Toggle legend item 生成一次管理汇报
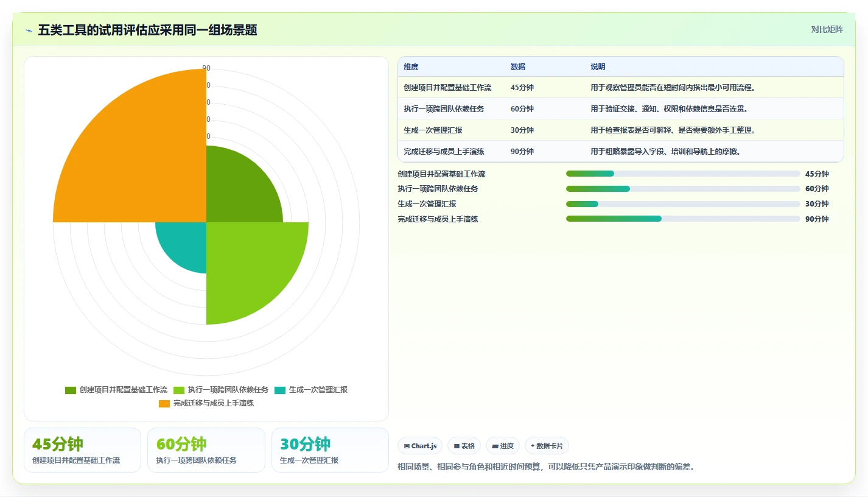 point(311,390)
